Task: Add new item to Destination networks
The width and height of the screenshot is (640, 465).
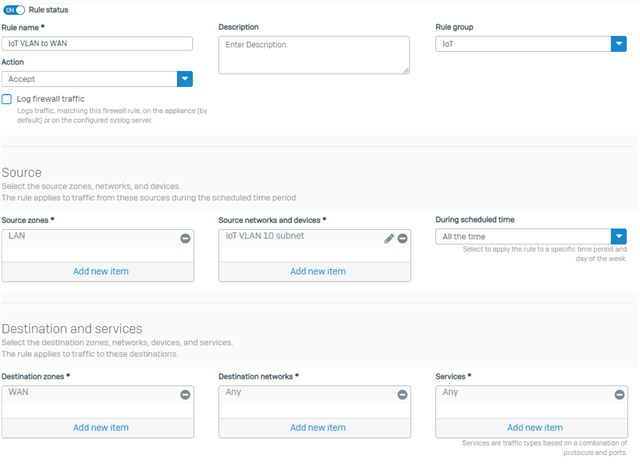Action: pyautogui.click(x=318, y=428)
